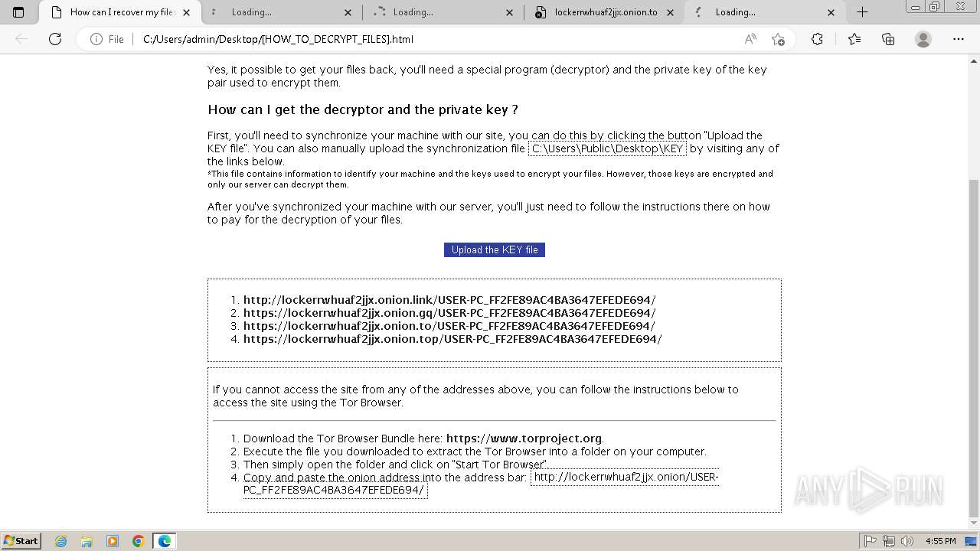Viewport: 980px width, 551px height.
Task: Open File Explorer from taskbar
Action: point(87,541)
